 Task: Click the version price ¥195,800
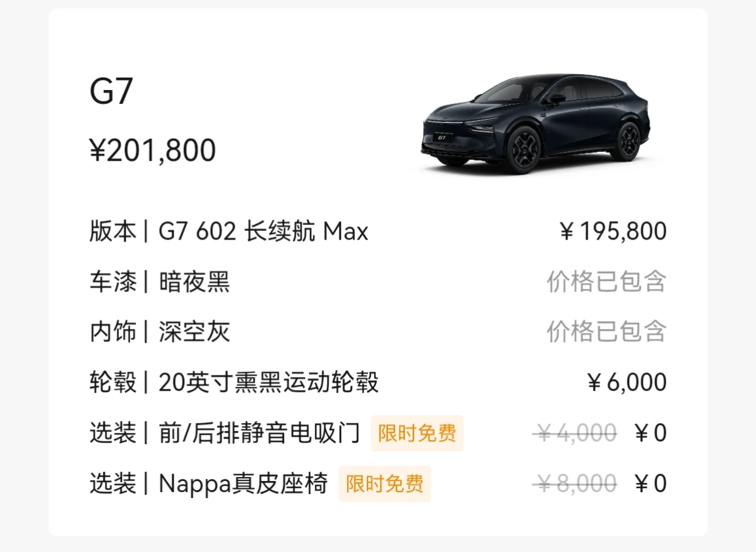613,231
